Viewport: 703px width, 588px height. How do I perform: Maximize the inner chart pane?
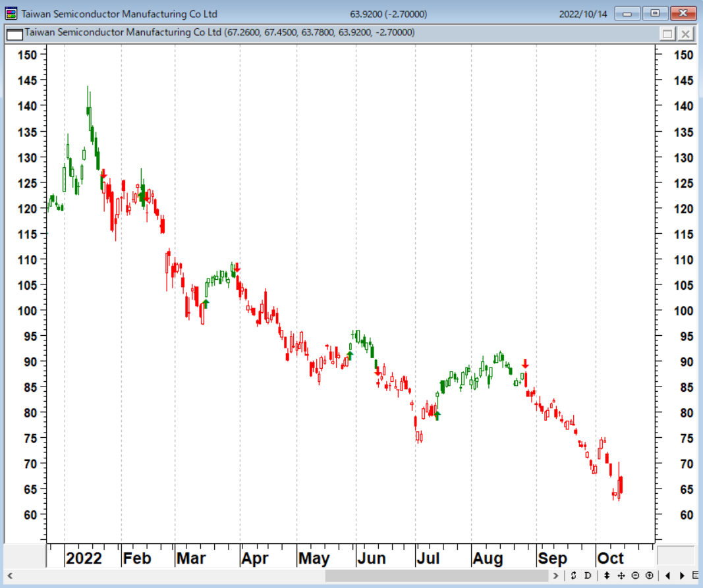point(667,34)
